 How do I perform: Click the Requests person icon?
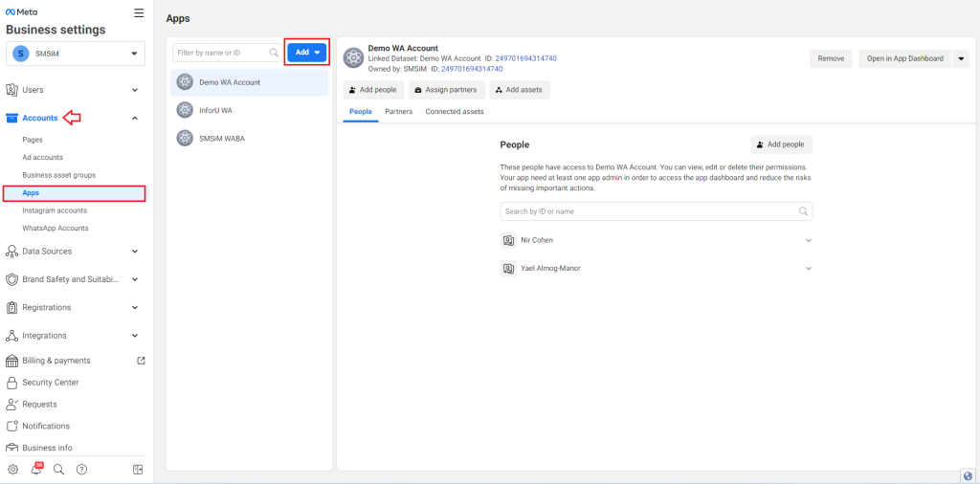[x=11, y=404]
